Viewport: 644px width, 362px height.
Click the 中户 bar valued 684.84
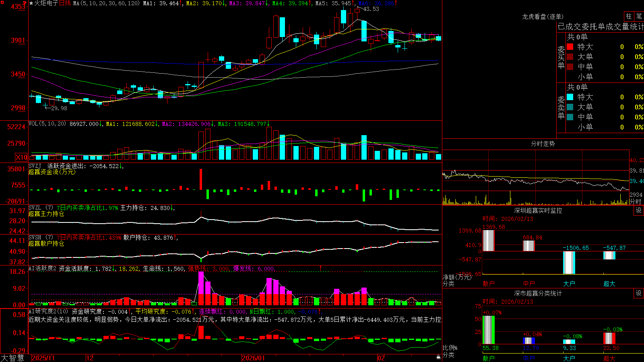pos(529,246)
